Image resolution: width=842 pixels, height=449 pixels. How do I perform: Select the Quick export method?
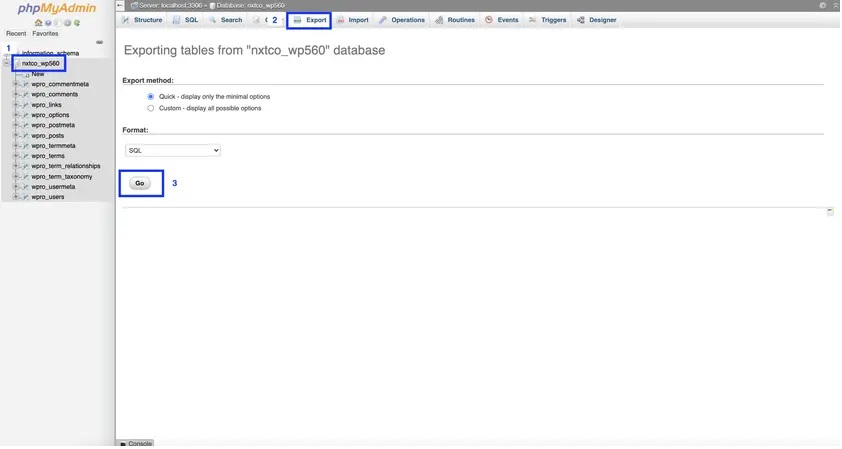tap(150, 97)
